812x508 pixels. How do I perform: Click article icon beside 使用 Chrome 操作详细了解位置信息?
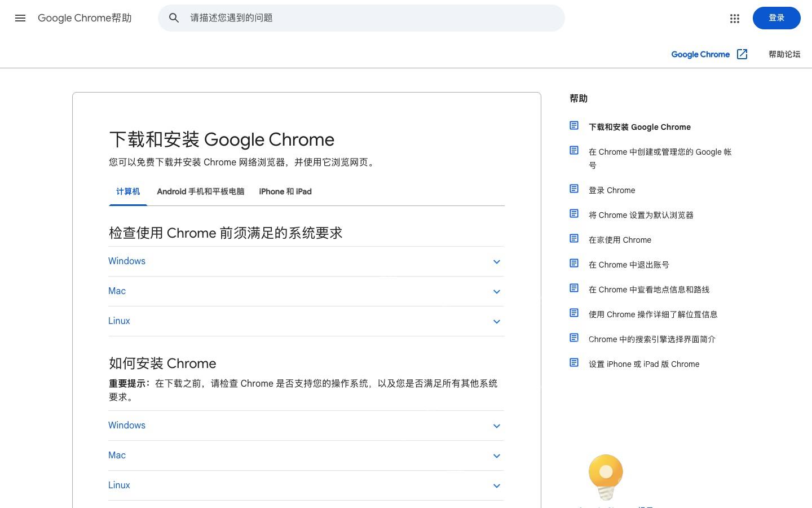[x=574, y=313]
